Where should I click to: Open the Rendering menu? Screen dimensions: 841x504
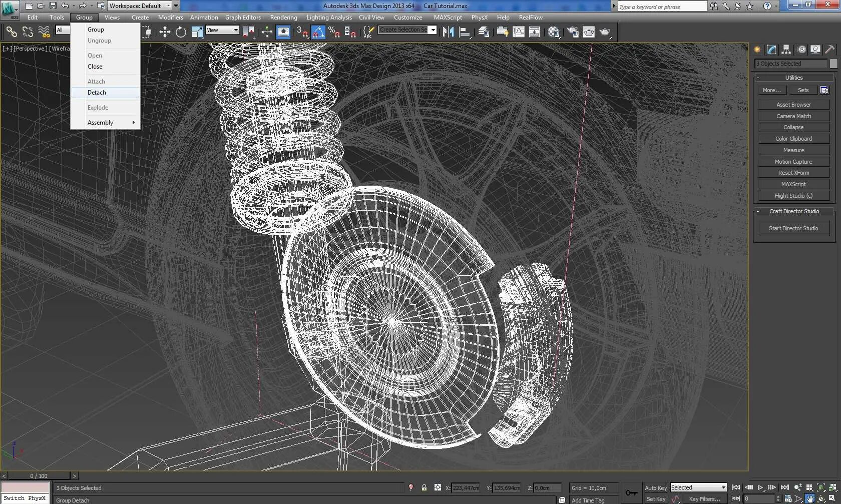coord(283,18)
